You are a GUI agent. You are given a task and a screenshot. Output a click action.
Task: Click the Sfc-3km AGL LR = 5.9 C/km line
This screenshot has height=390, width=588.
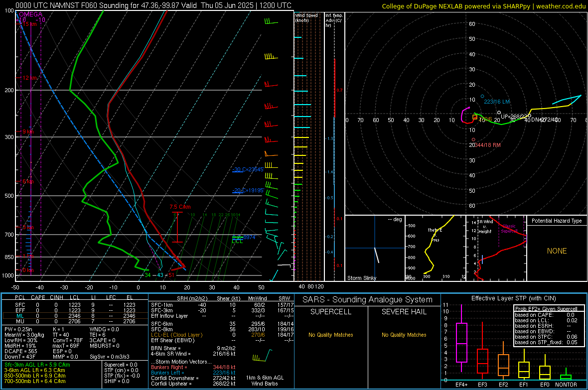[37, 365]
